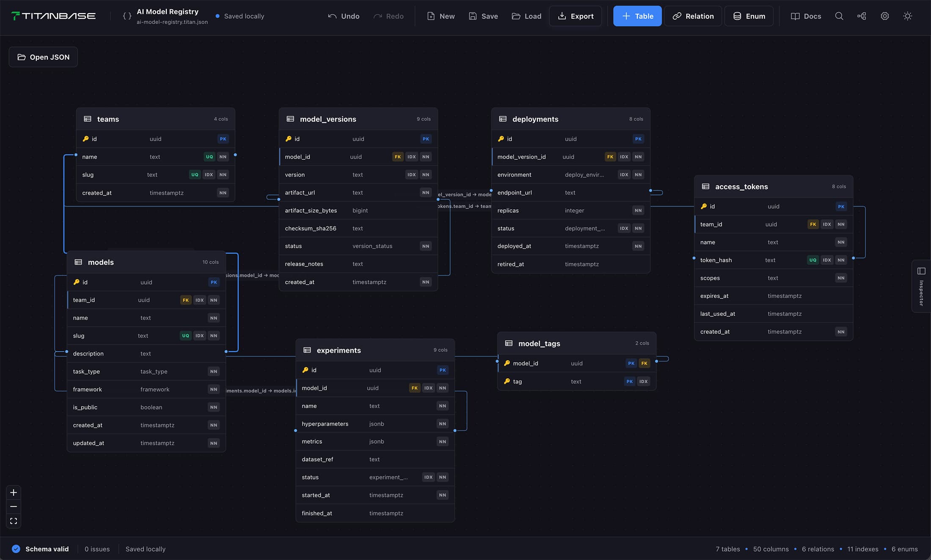Viewport: 931px width, 560px height.
Task: Click the TitanBase logo
Action: (x=53, y=16)
